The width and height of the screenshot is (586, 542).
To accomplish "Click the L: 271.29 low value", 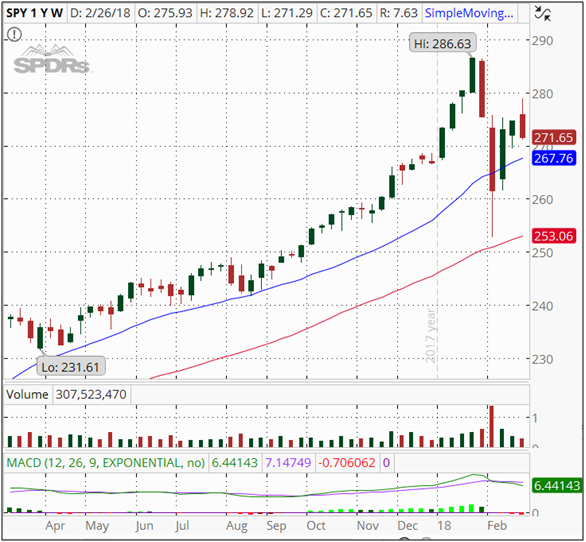I will click(287, 13).
